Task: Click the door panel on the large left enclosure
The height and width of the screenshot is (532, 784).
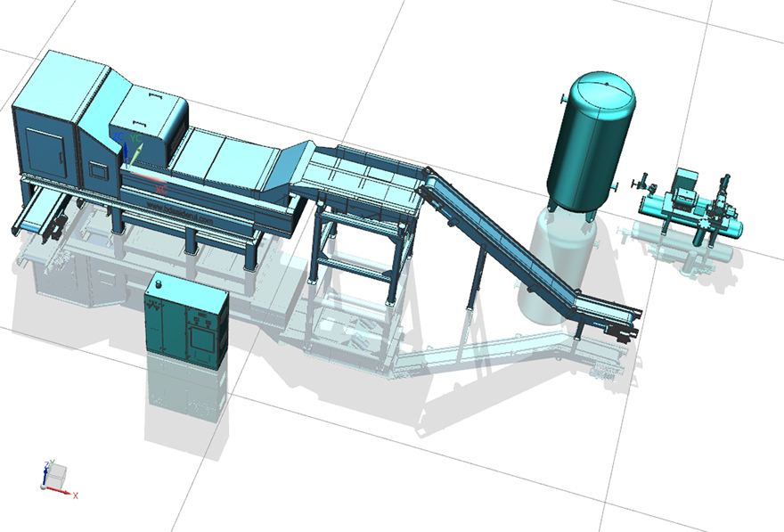Action: pos(45,150)
